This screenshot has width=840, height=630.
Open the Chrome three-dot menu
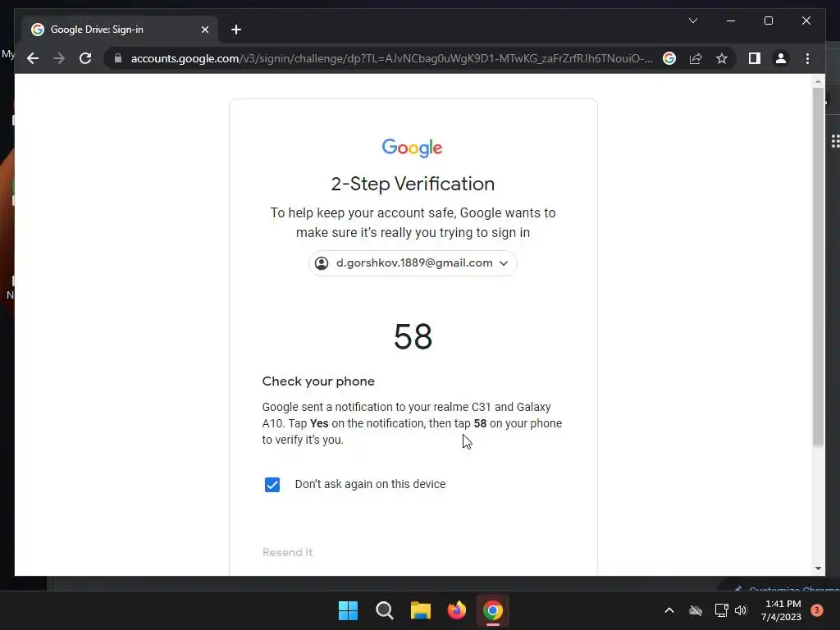[807, 58]
